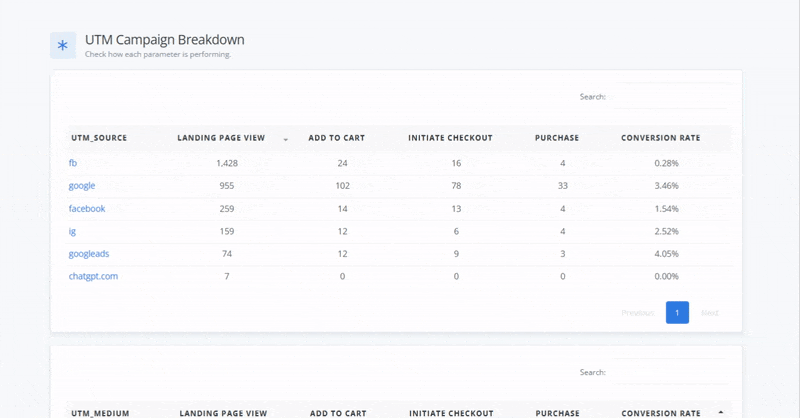Select the 102 add to cart cell

(x=342, y=186)
